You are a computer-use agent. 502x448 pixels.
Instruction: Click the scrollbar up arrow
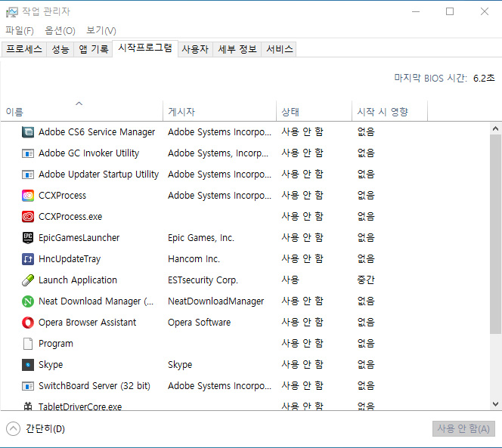pos(495,128)
